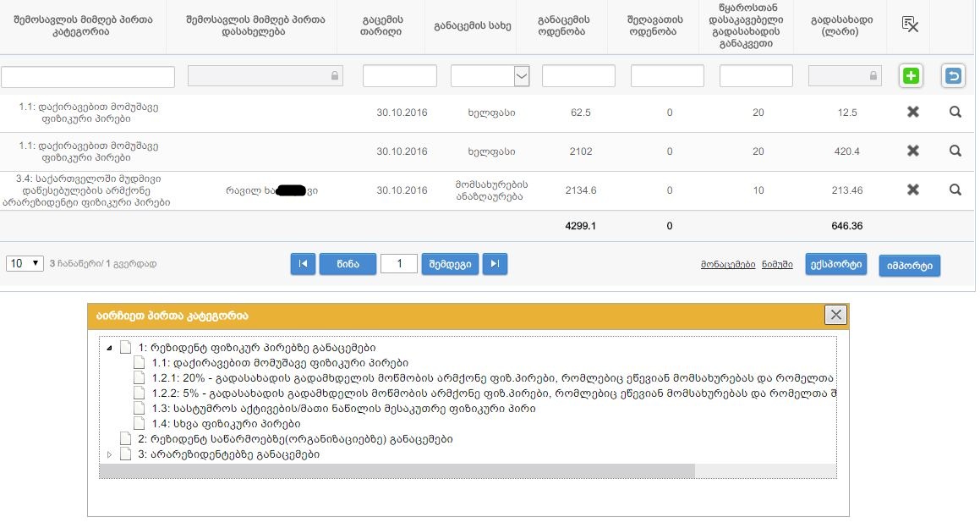Click the person category filter input field

pyautogui.click(x=87, y=76)
